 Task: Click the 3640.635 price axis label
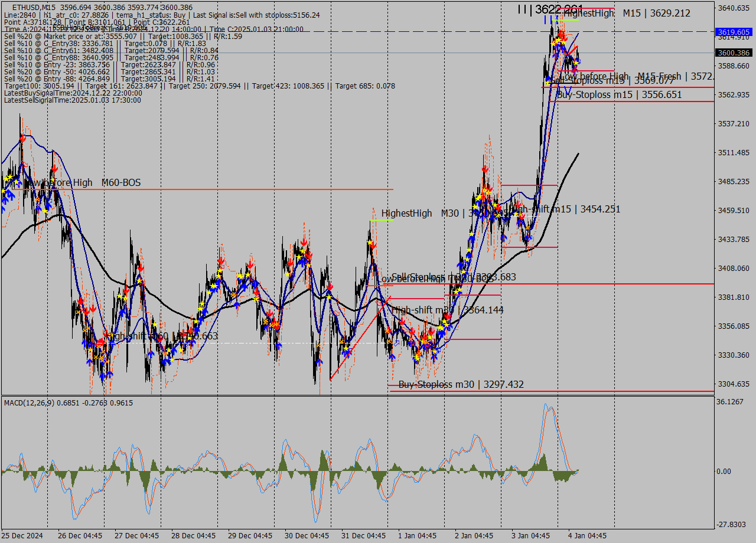(x=733, y=8)
